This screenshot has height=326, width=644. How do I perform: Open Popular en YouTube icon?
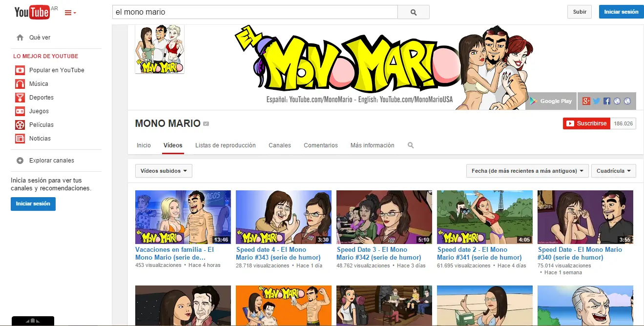tap(20, 70)
